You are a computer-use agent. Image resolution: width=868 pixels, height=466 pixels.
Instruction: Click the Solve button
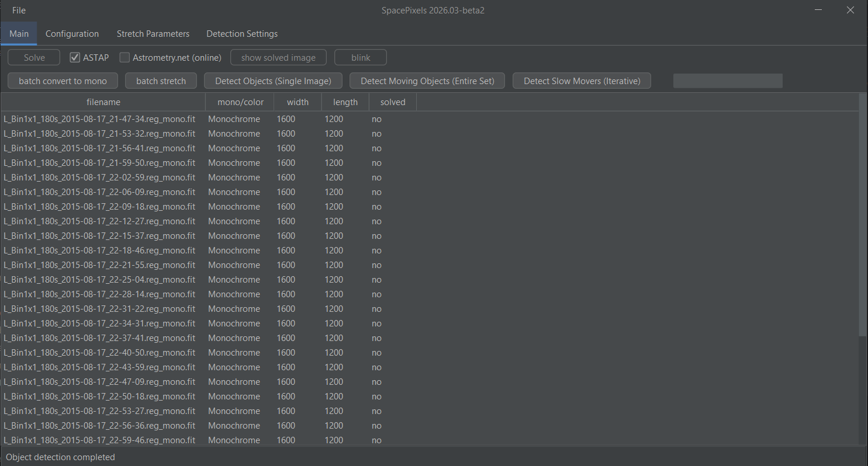pos(34,57)
